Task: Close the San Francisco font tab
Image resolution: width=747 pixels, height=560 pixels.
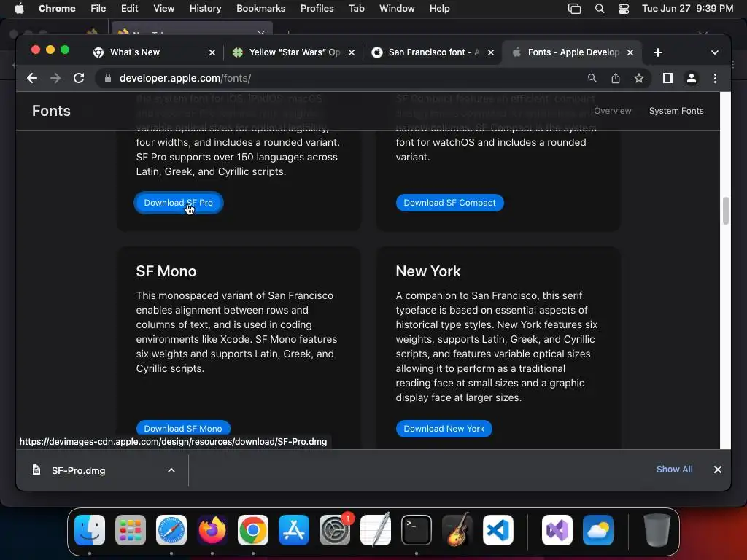Action: [491, 52]
